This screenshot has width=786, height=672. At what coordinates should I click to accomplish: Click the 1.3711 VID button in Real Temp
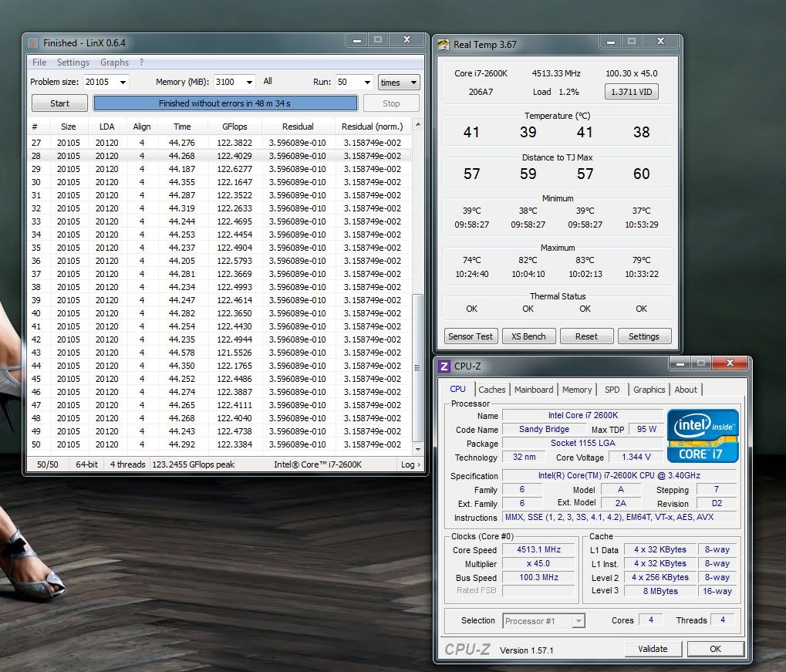tap(632, 92)
